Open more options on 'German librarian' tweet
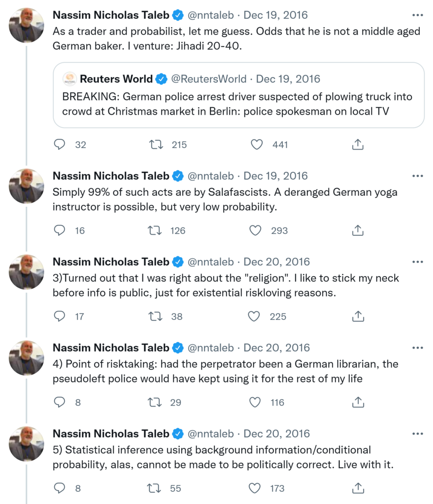The height and width of the screenshot is (504, 433). click(x=417, y=348)
